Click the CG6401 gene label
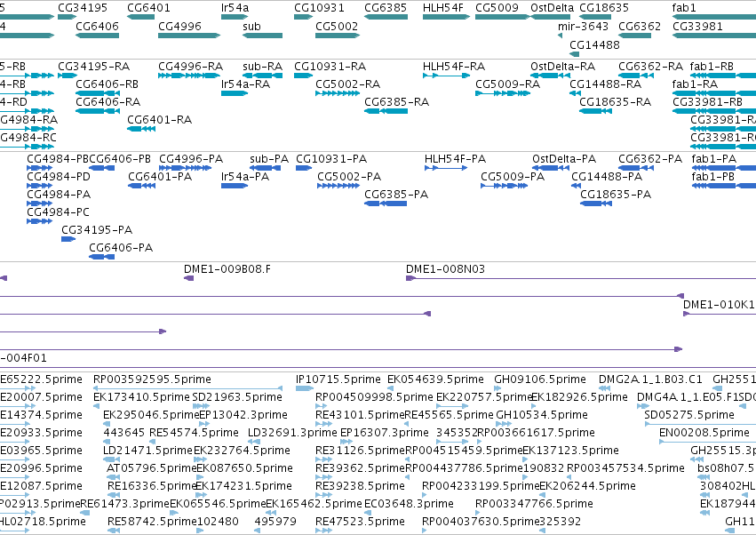This screenshot has width=756, height=535. coord(148,8)
